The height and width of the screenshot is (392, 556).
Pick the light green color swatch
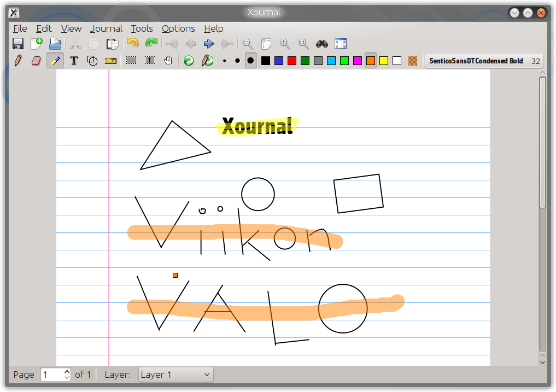(344, 61)
